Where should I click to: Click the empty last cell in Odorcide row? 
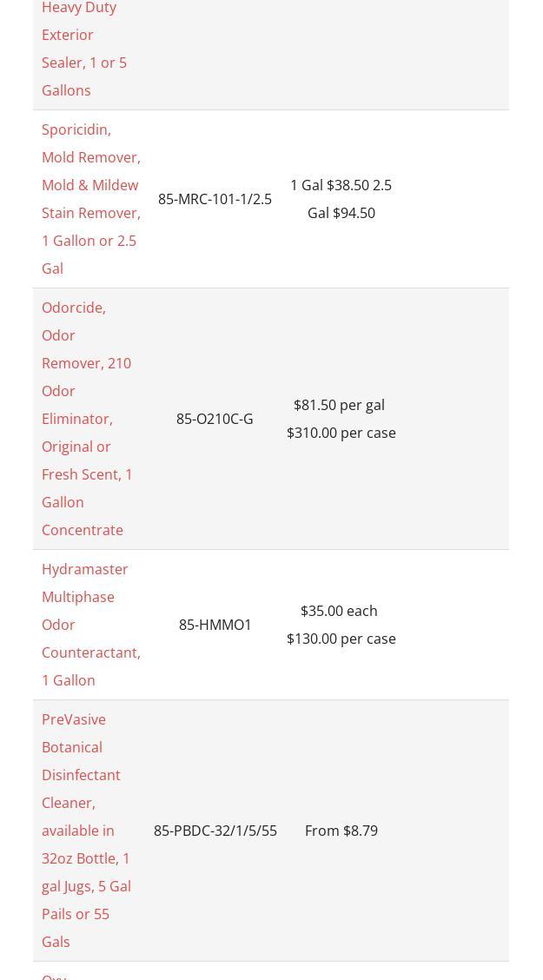[457, 419]
